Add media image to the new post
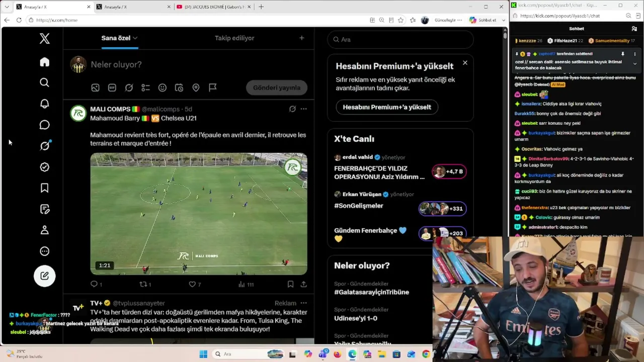The height and width of the screenshot is (362, 644). click(95, 87)
